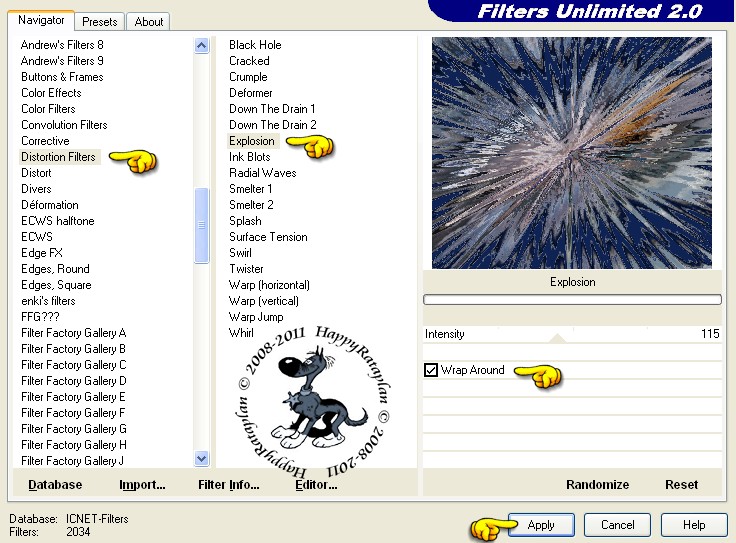Choose the Crumple filter

click(x=248, y=77)
